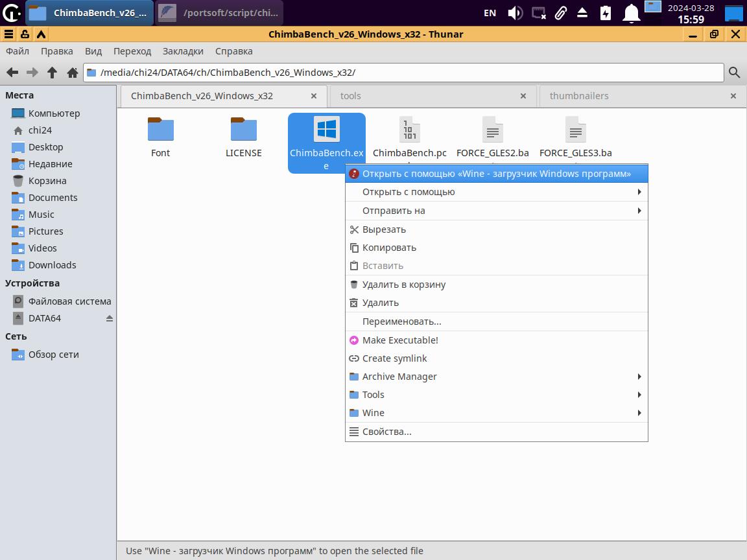The width and height of the screenshot is (747, 560).
Task: Open the Переход menu
Action: [132, 51]
